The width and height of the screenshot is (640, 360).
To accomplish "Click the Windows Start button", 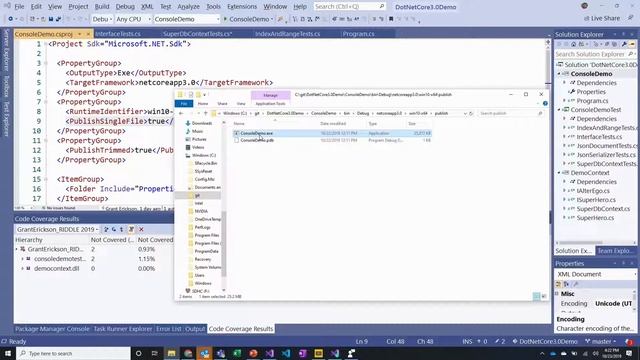I will [7, 353].
